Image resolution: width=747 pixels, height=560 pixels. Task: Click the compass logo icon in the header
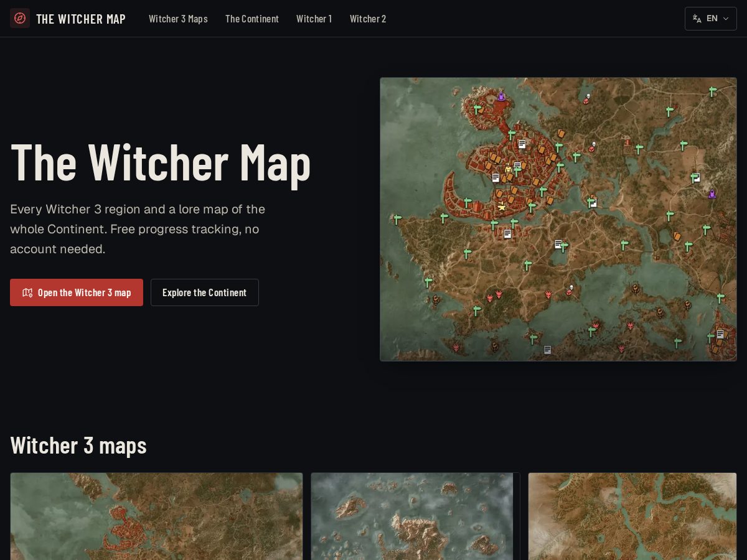20,18
